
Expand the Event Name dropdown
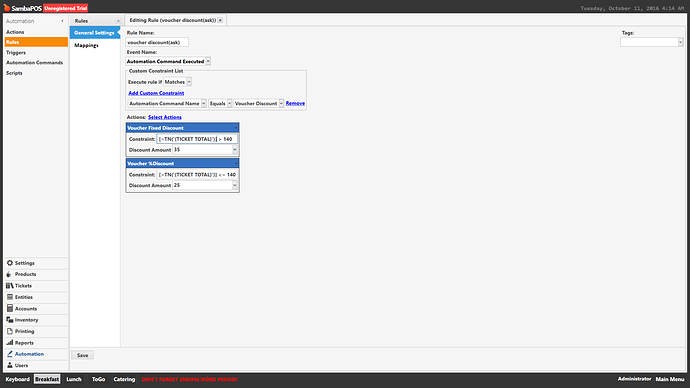(x=208, y=62)
